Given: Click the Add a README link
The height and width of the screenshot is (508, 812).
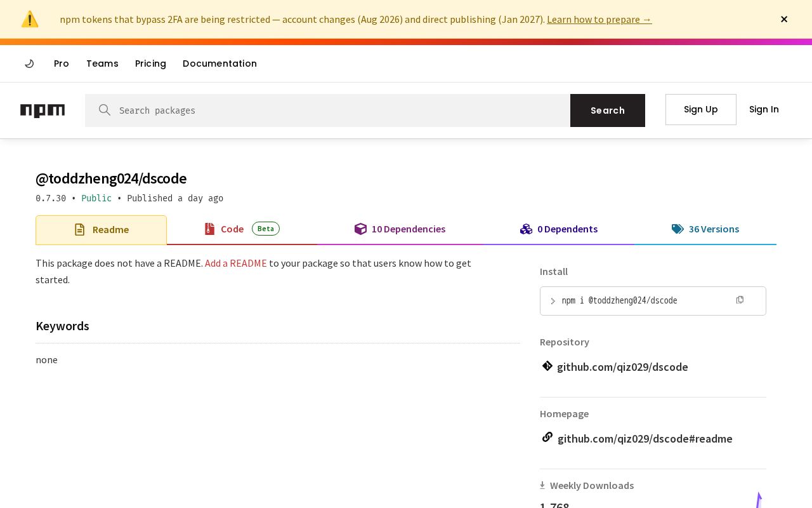Looking at the screenshot, I should [236, 263].
